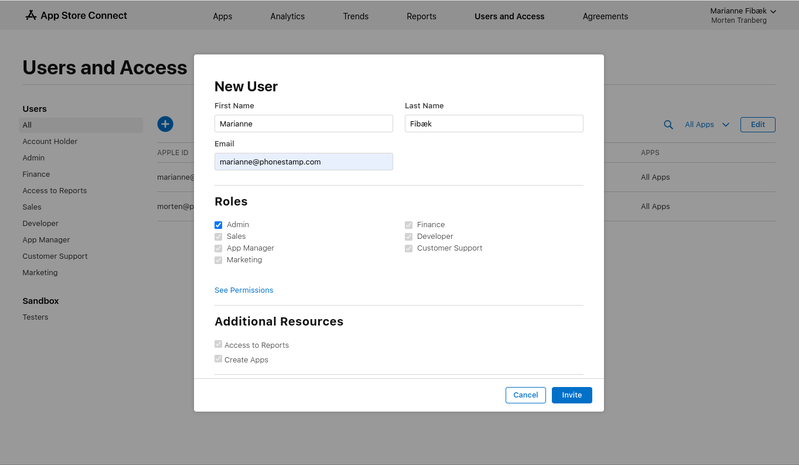Open the All Apps filter dropdown

[x=707, y=125]
